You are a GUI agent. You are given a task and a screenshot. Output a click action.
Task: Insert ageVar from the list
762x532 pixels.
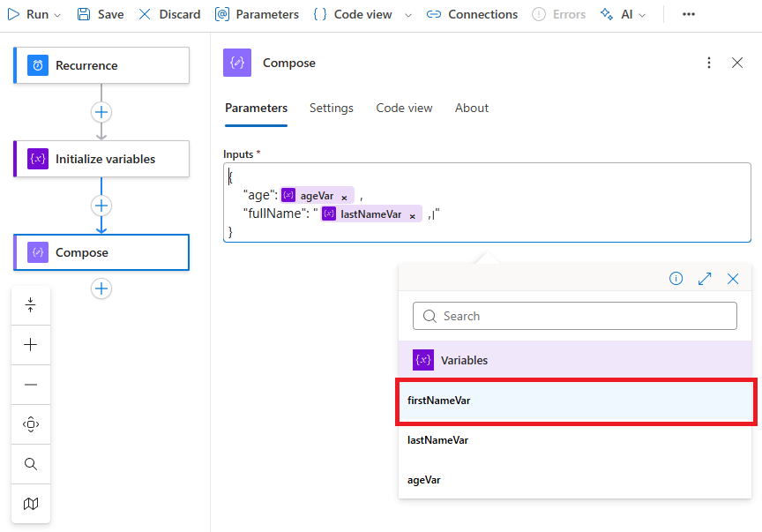tap(575, 480)
